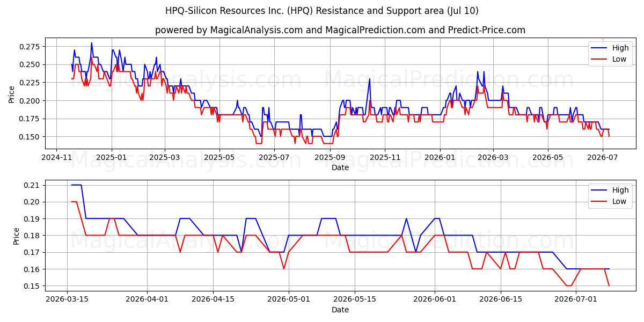
Task: Click the 'Date' x-axis label of top chart
Action: click(340, 167)
